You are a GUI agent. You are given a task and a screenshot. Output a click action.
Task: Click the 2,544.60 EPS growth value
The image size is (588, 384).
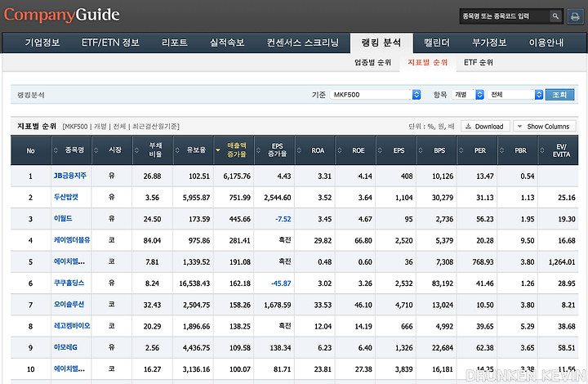tap(278, 198)
